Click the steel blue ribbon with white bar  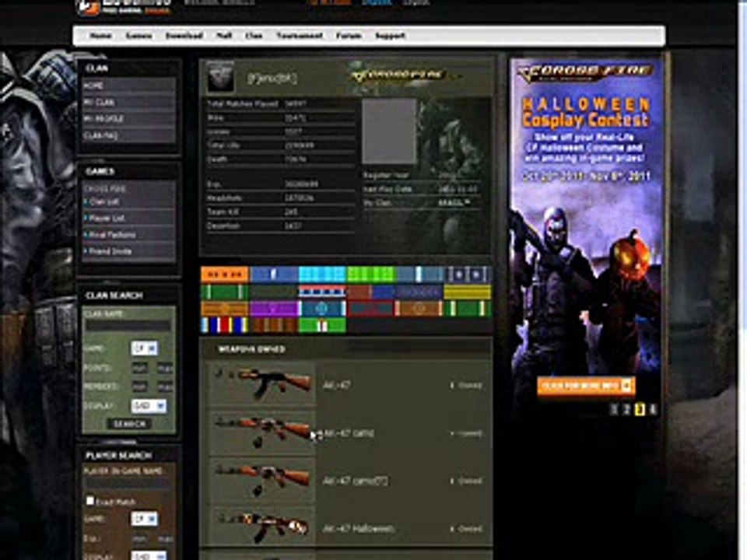419,275
